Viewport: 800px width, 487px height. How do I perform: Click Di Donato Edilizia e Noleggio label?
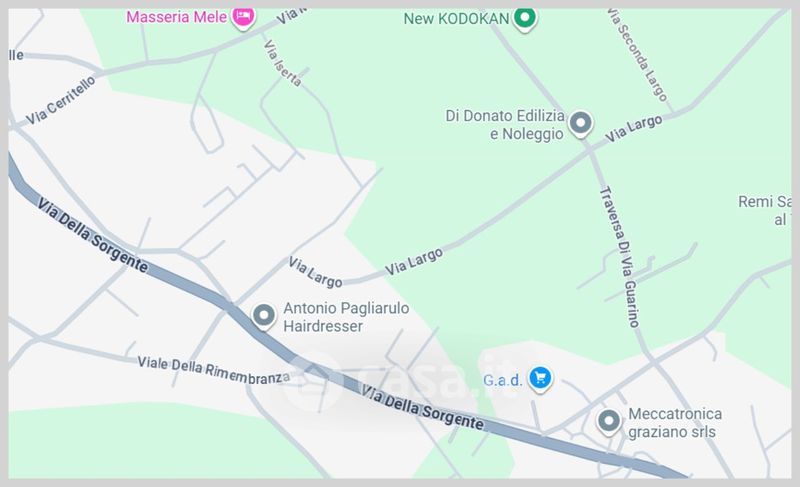click(505, 125)
